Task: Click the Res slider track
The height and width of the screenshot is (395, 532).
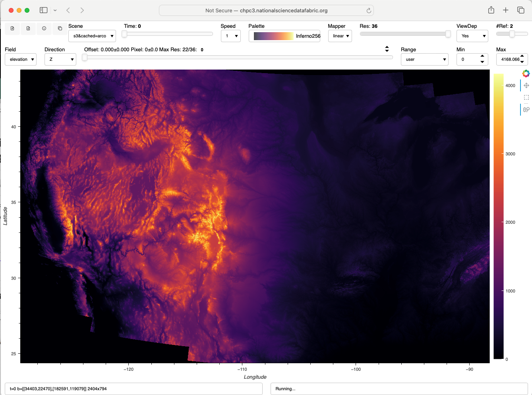Action: click(x=405, y=34)
